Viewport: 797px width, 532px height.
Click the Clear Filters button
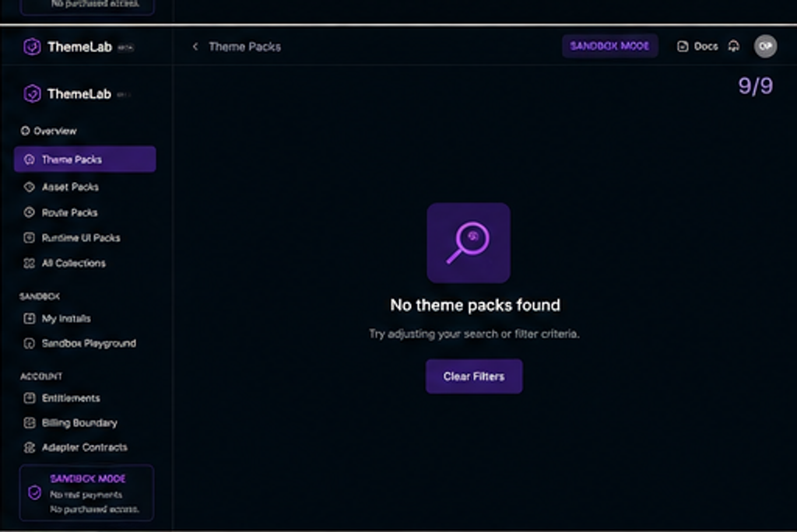pyautogui.click(x=474, y=376)
